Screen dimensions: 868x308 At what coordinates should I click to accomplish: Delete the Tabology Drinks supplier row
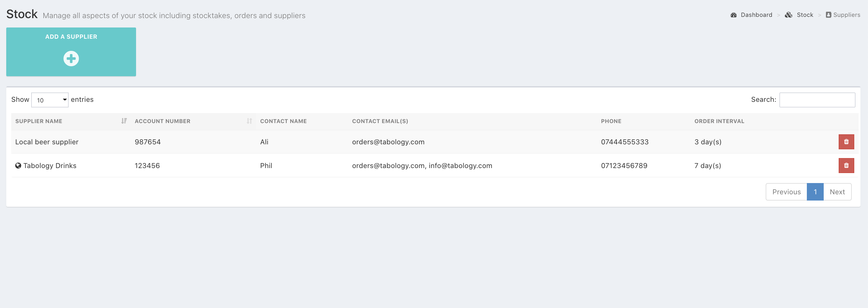[x=846, y=165]
